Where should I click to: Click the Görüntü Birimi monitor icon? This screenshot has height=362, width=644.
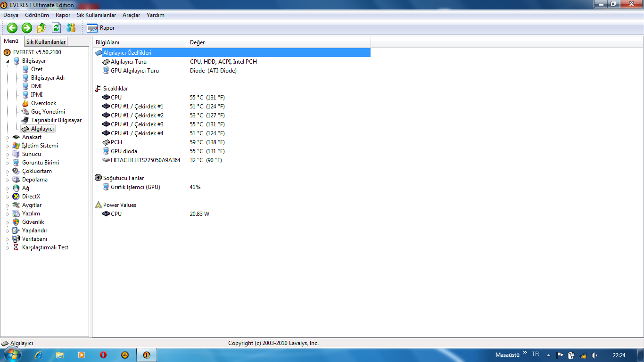click(x=16, y=163)
